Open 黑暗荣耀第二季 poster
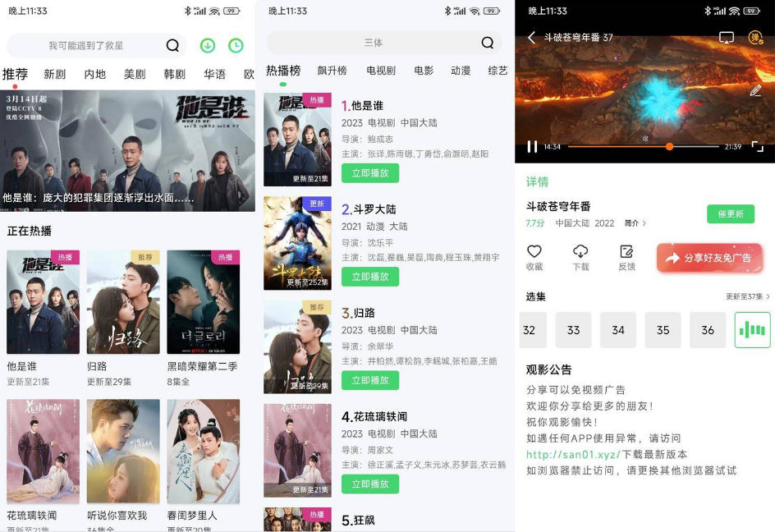The height and width of the screenshot is (532, 775). (203, 301)
